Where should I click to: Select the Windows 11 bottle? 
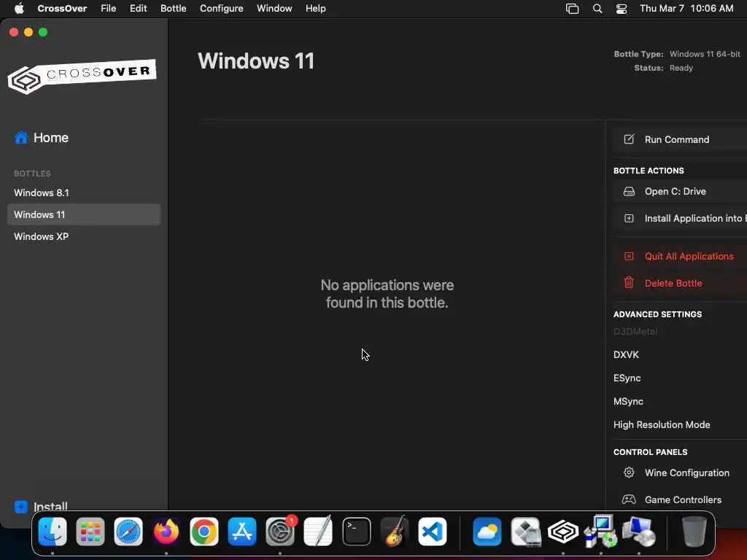point(84,214)
